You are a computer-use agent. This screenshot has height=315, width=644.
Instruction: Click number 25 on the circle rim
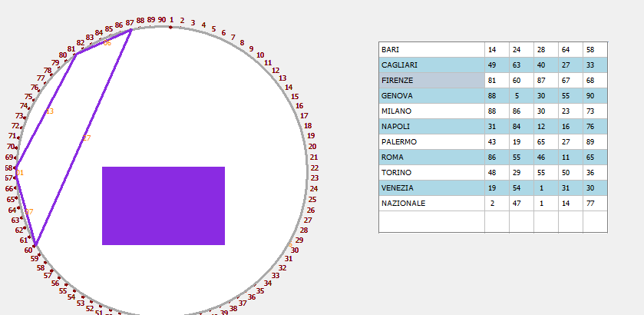312,200
